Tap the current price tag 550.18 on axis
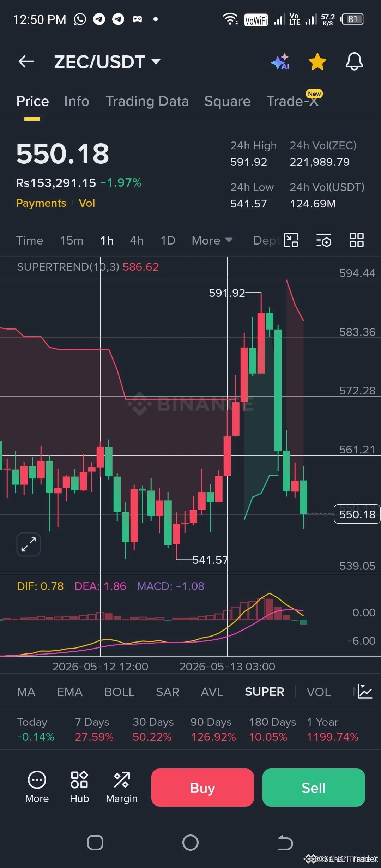 (x=357, y=514)
